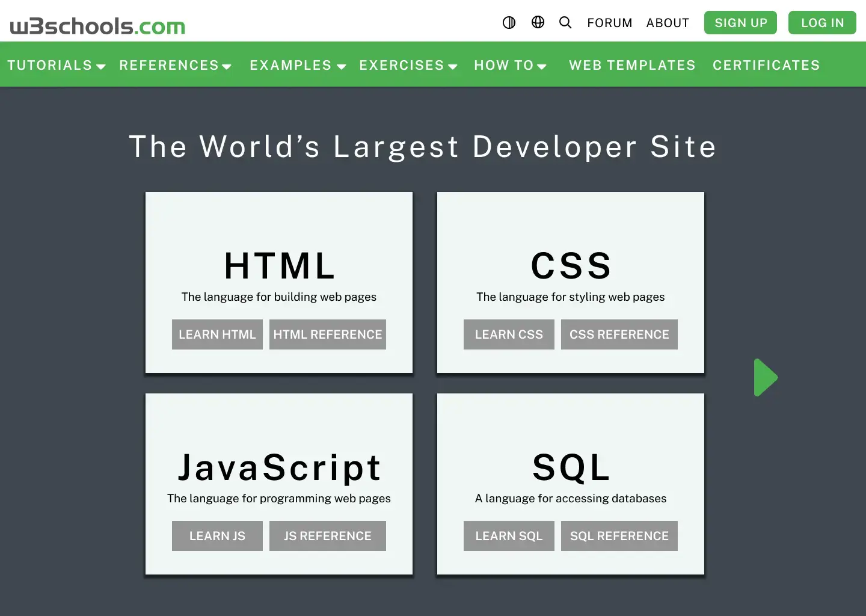Toggle dark mode contrast icon
The width and height of the screenshot is (866, 616).
tap(509, 23)
